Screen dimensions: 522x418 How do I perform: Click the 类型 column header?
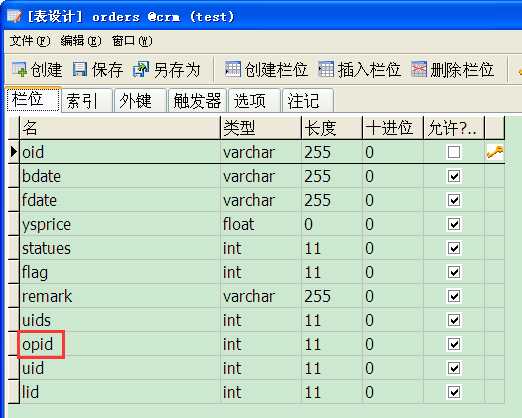[x=261, y=128]
